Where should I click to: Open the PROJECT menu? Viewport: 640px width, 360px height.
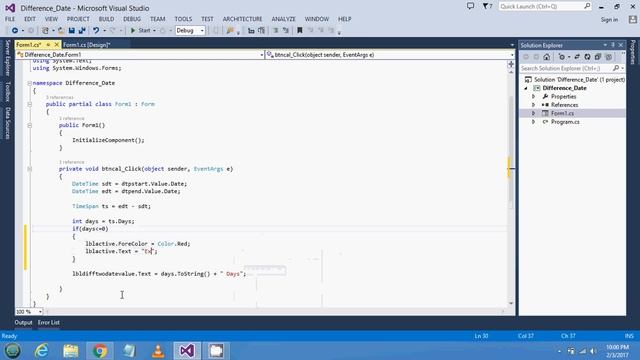(x=78, y=19)
